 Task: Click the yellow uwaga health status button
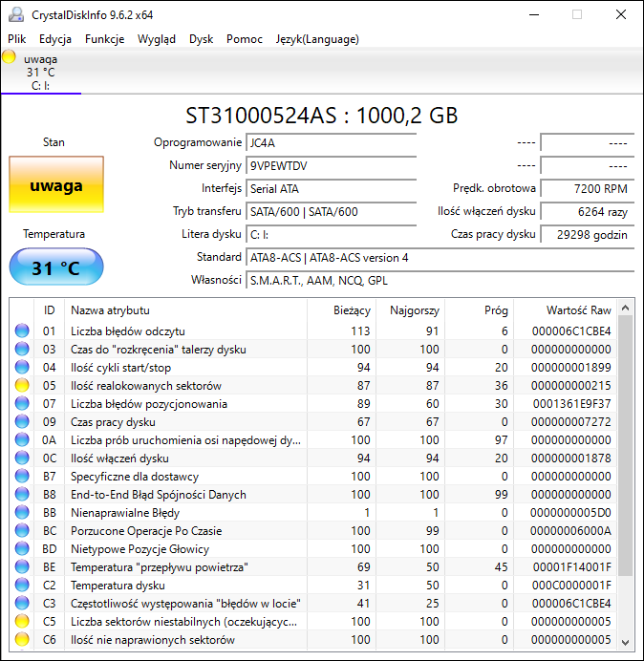click(x=56, y=184)
